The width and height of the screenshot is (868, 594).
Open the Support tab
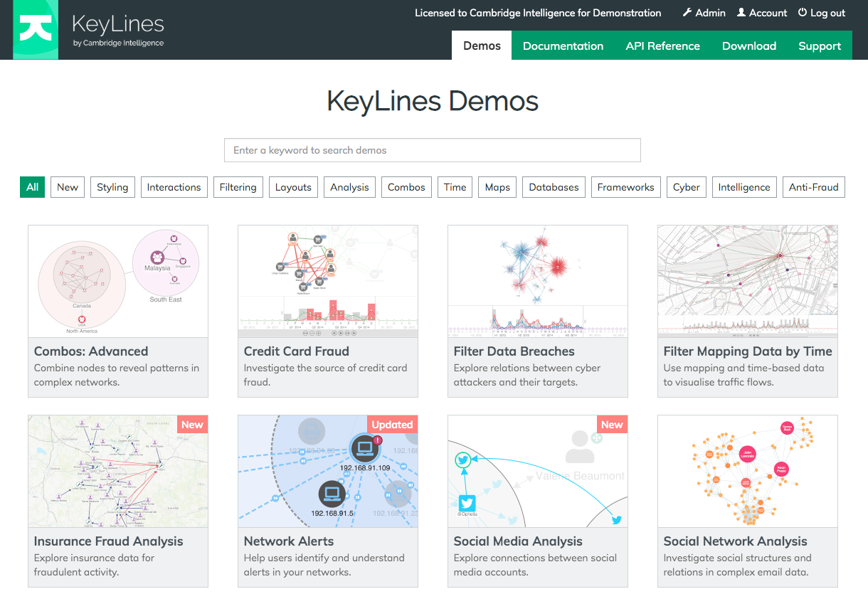[x=820, y=46]
